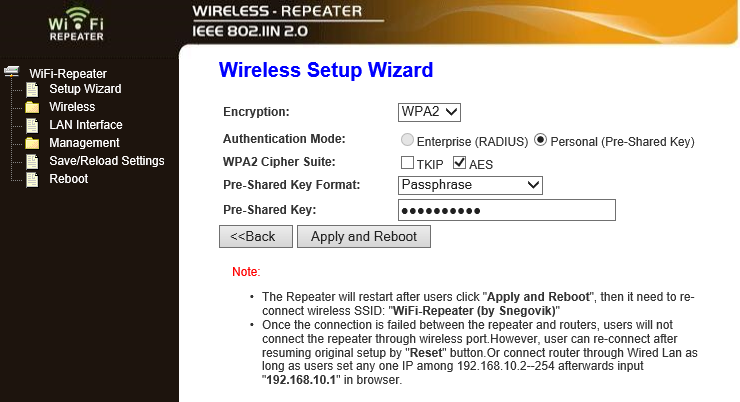Click the Apply and Reboot button
740x402 pixels.
pyautogui.click(x=364, y=236)
